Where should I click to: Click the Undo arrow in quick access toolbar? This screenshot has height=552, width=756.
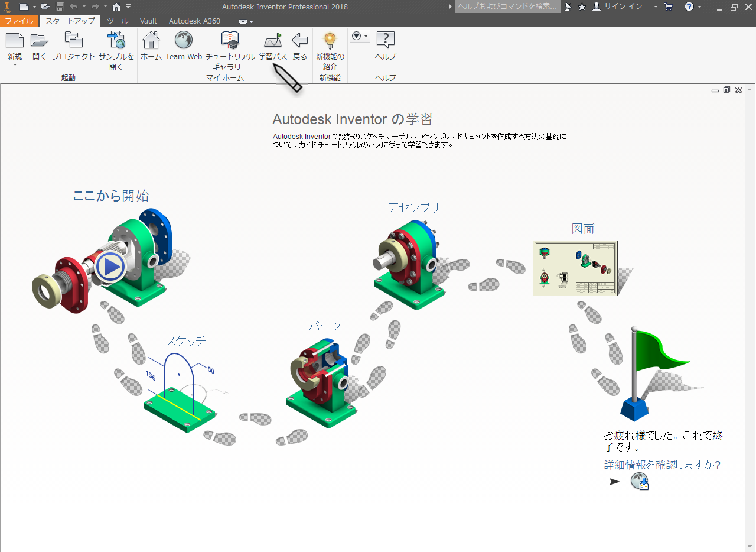click(74, 7)
